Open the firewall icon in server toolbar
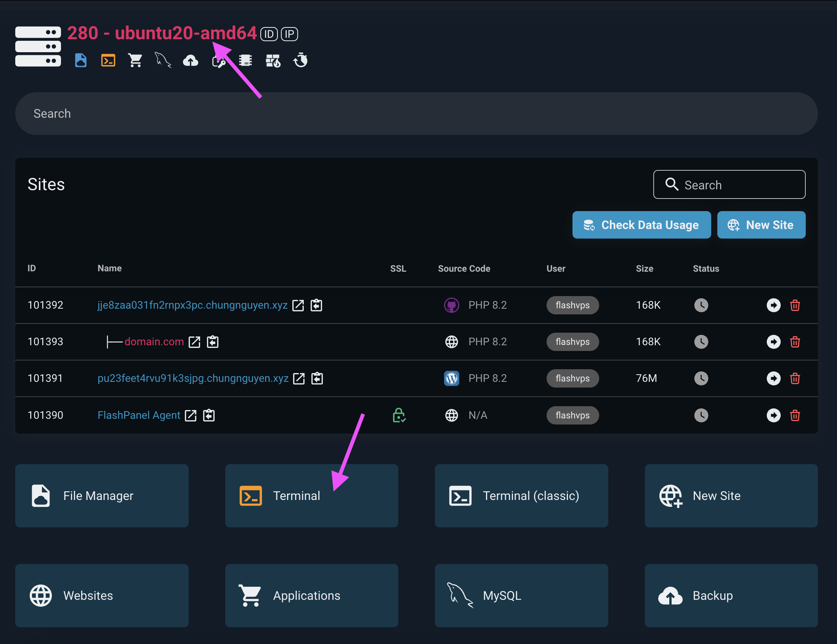 (x=273, y=61)
